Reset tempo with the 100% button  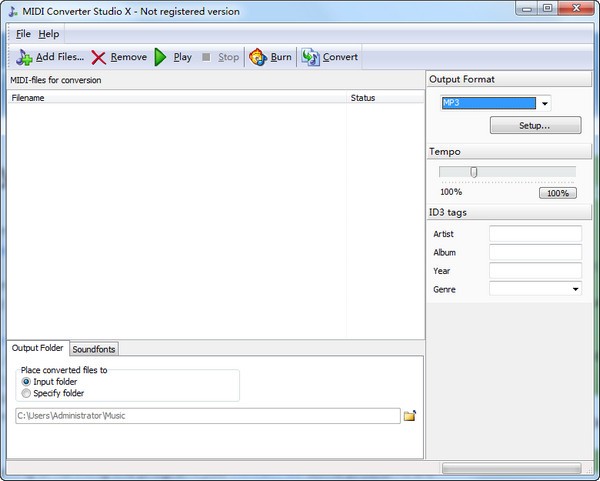[x=557, y=193]
